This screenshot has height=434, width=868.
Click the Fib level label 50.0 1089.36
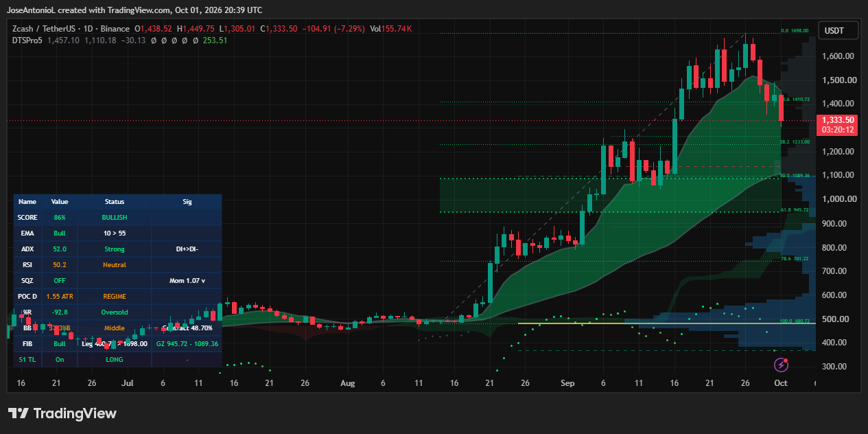point(795,175)
